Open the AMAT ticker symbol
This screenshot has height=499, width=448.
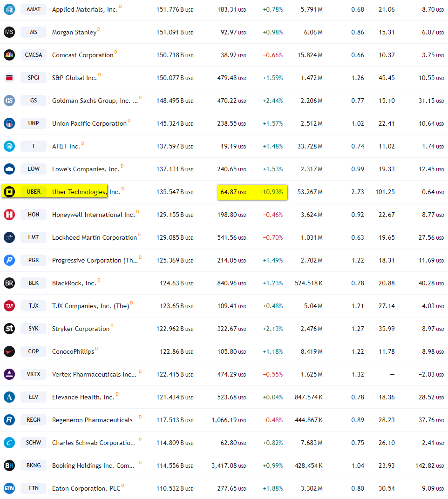(x=34, y=9)
